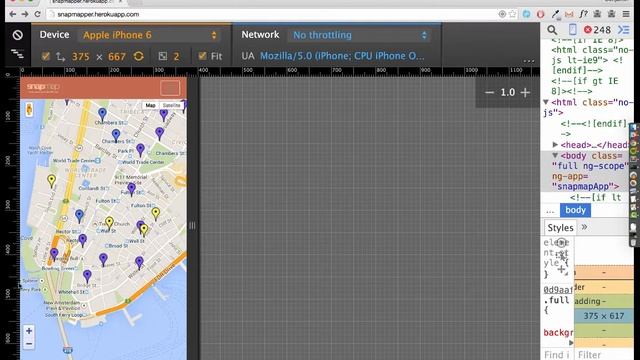Click the 0d9aaf stylesheet link
640x360 pixels.
tap(558, 289)
